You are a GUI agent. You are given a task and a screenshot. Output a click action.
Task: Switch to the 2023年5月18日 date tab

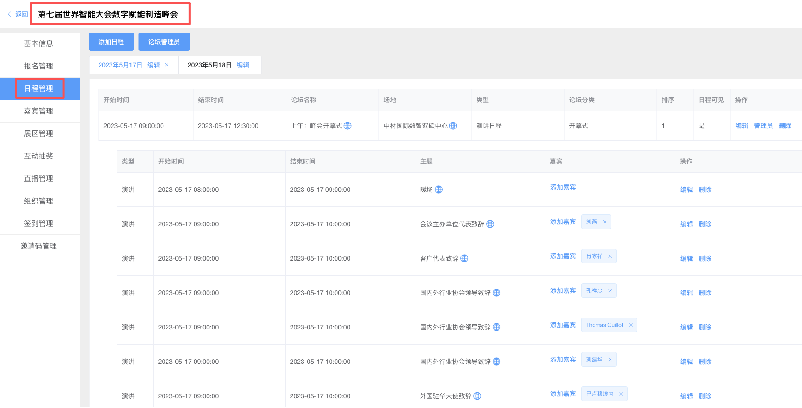(209, 65)
